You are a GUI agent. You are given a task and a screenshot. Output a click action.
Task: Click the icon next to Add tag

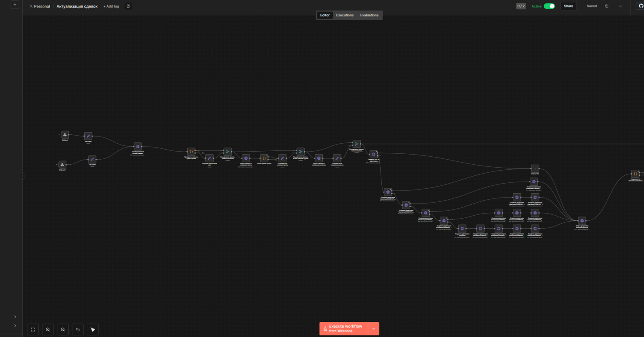129,6
